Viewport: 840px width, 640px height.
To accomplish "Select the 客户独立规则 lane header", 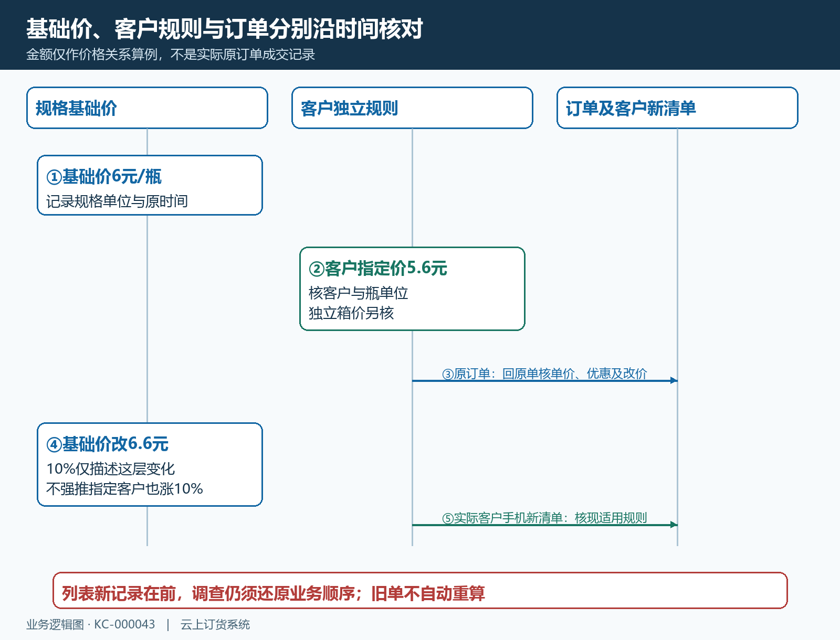I will (412, 108).
